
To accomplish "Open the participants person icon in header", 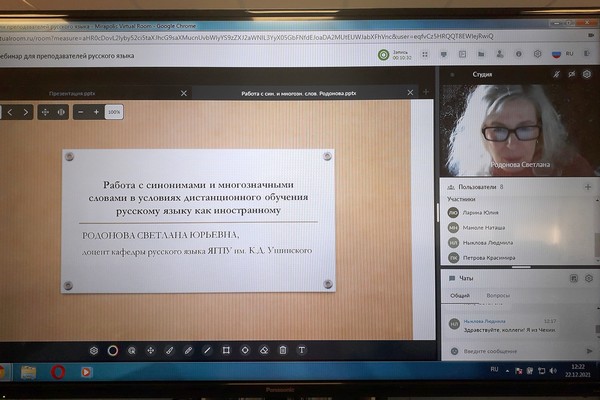I will tap(500, 54).
